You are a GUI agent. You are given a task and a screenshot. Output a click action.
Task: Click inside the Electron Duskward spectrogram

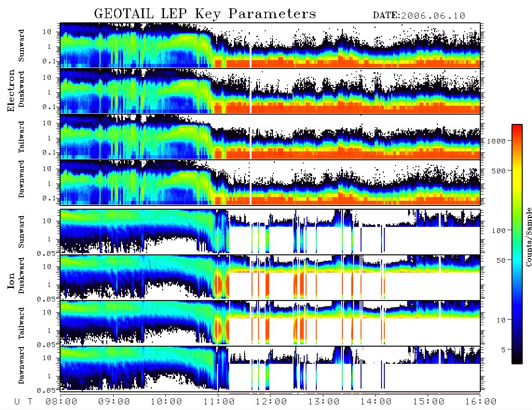[x=270, y=91]
